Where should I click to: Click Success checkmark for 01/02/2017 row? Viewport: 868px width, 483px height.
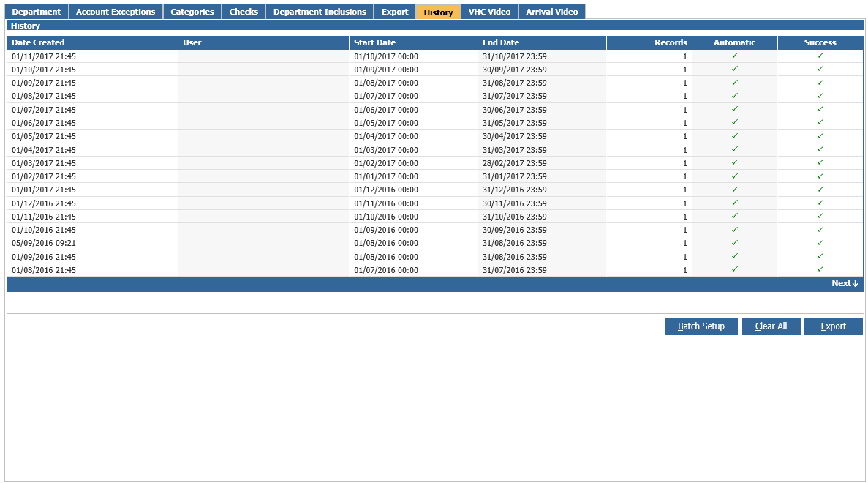tap(820, 176)
